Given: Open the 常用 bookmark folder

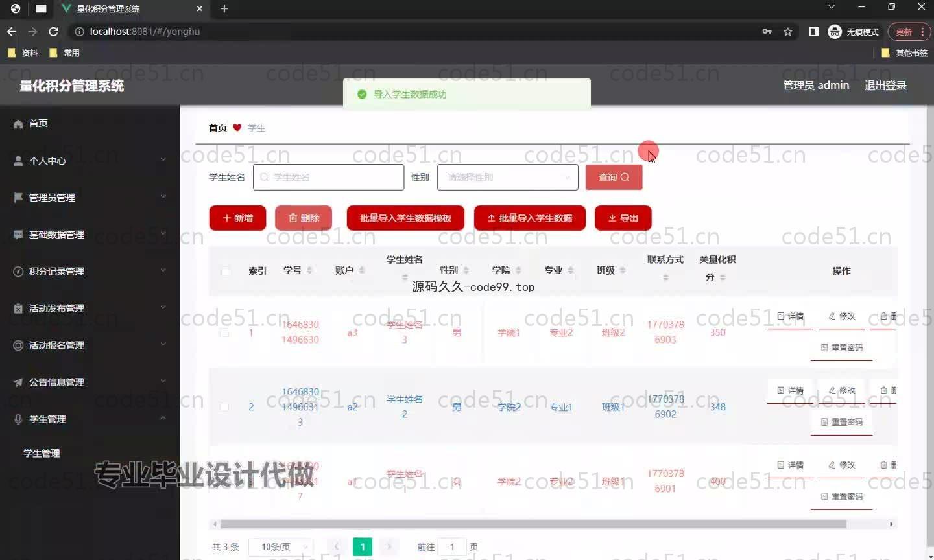Looking at the screenshot, I should [x=64, y=53].
